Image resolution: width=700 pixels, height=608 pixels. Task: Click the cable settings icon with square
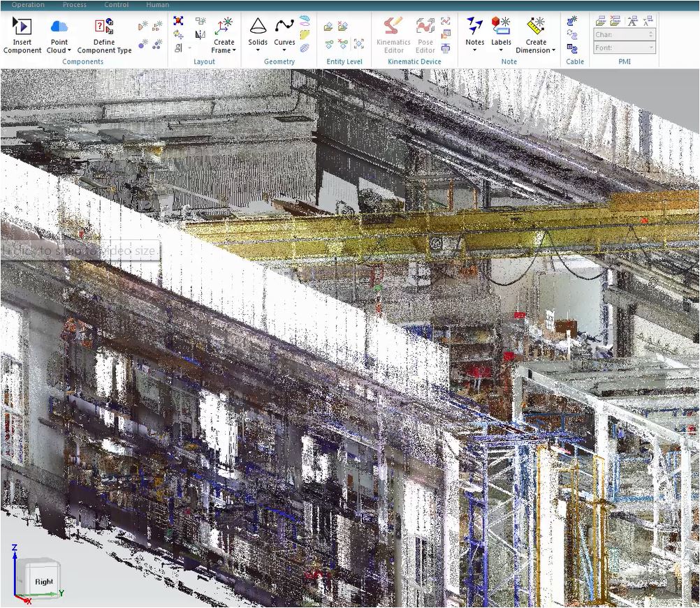pos(572,47)
